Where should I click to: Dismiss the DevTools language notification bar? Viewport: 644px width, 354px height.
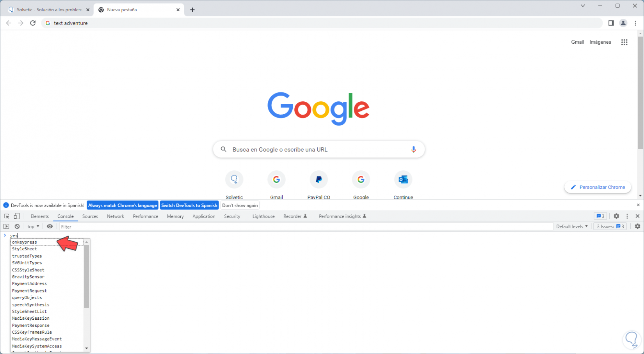638,205
